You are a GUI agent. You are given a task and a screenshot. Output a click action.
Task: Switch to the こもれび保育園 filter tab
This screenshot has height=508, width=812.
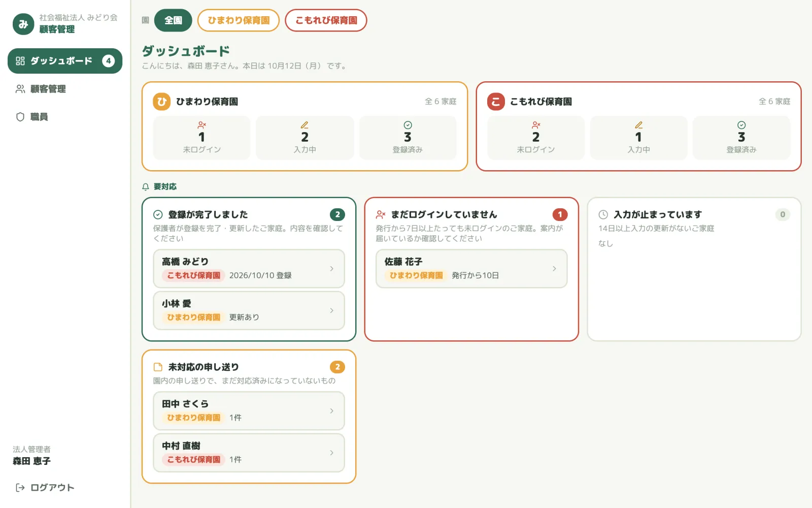pos(326,20)
